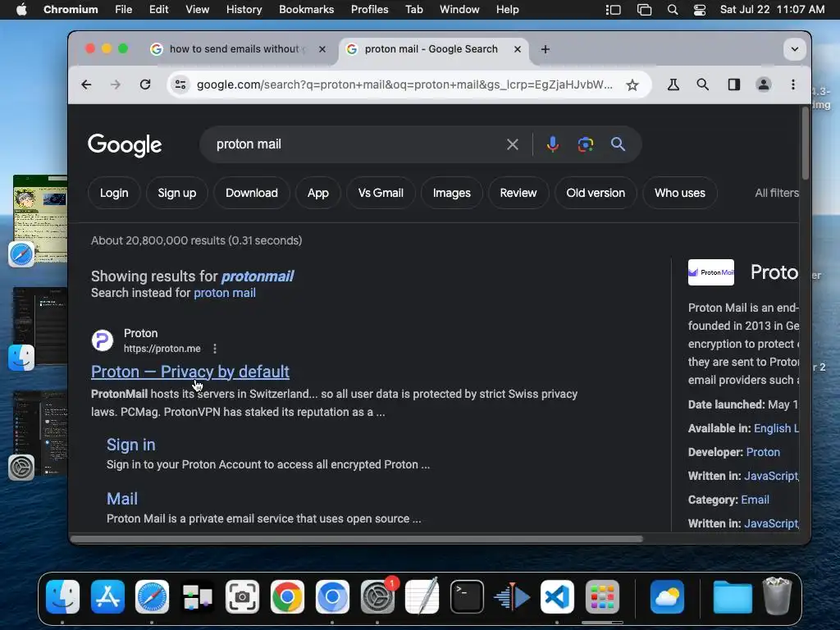Image resolution: width=840 pixels, height=630 pixels.
Task: Filter results with Login chip
Action: coord(114,193)
